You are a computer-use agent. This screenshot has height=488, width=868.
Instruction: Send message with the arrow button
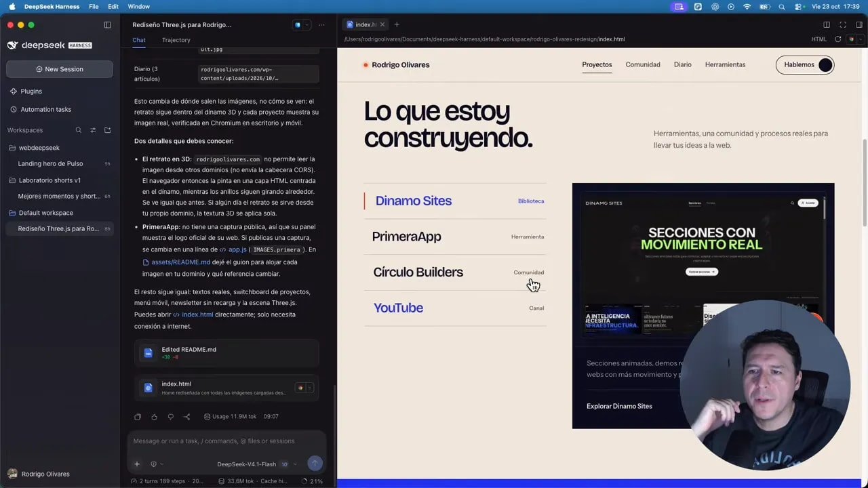(x=315, y=464)
